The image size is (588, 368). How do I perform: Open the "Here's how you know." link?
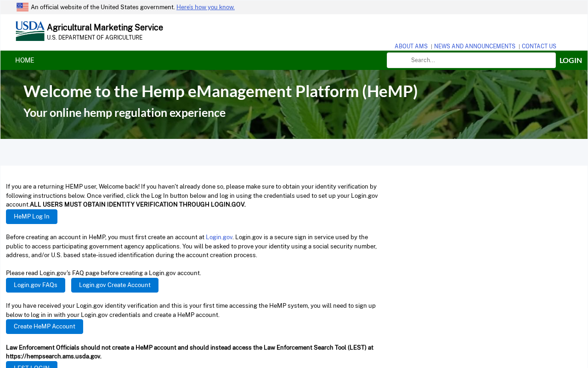tap(205, 7)
